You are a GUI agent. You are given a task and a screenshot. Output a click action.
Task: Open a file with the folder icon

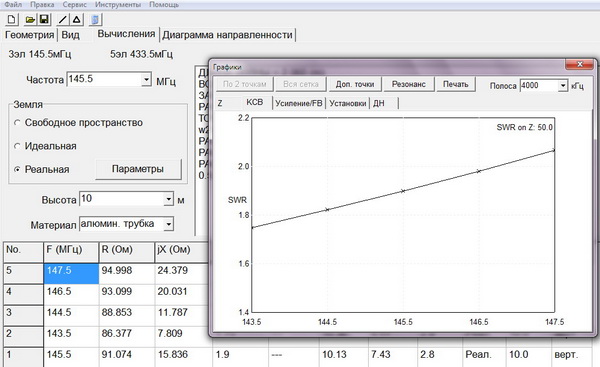[x=30, y=20]
